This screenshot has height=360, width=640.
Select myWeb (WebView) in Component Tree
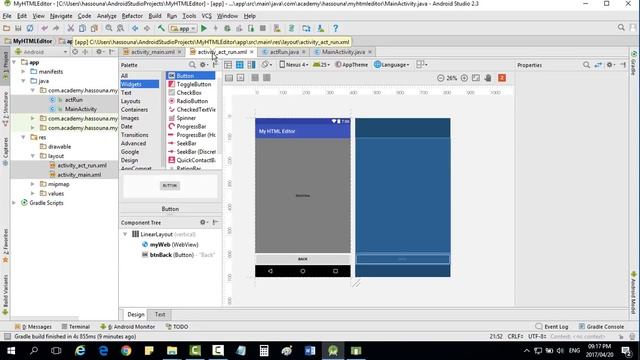169,244
